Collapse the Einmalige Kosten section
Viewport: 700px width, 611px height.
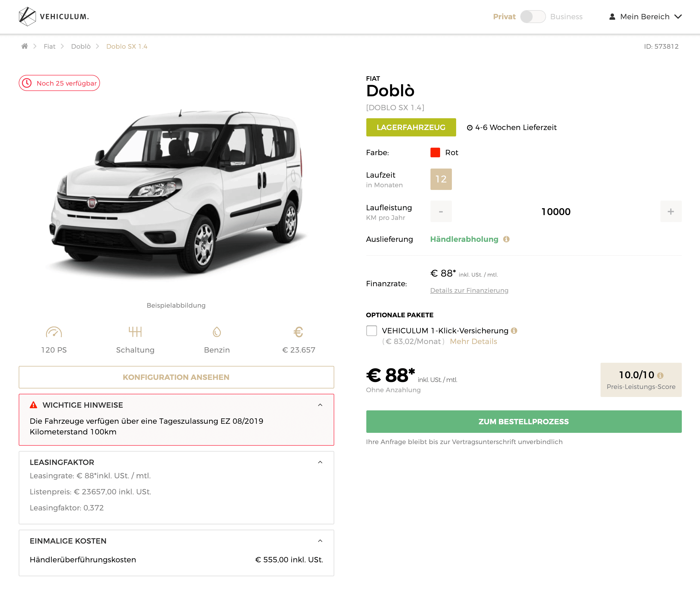pos(320,541)
